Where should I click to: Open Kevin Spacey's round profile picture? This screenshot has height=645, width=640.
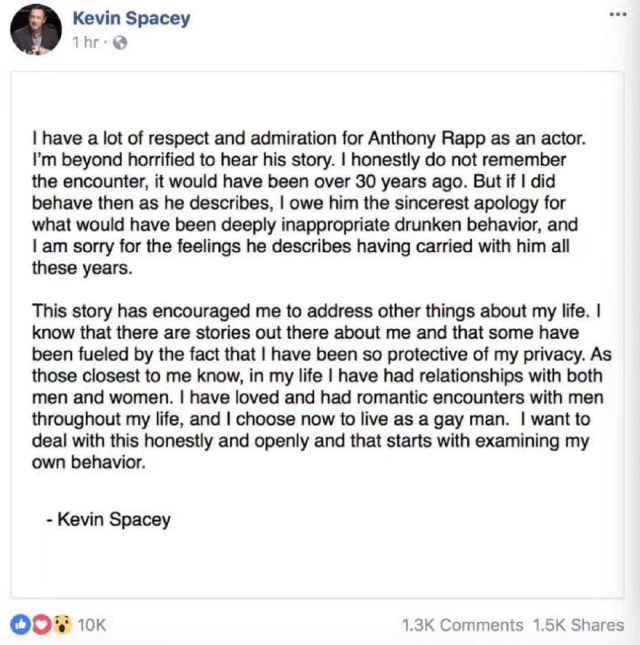click(36, 30)
